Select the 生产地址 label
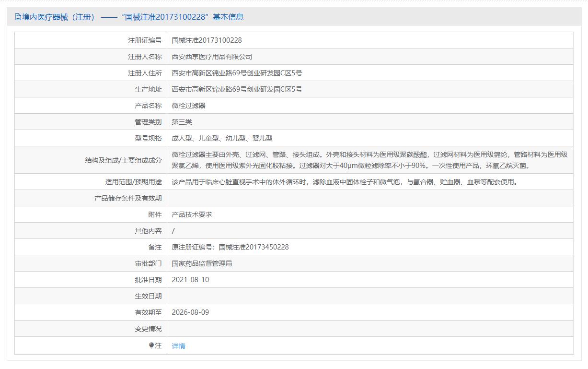 point(148,89)
